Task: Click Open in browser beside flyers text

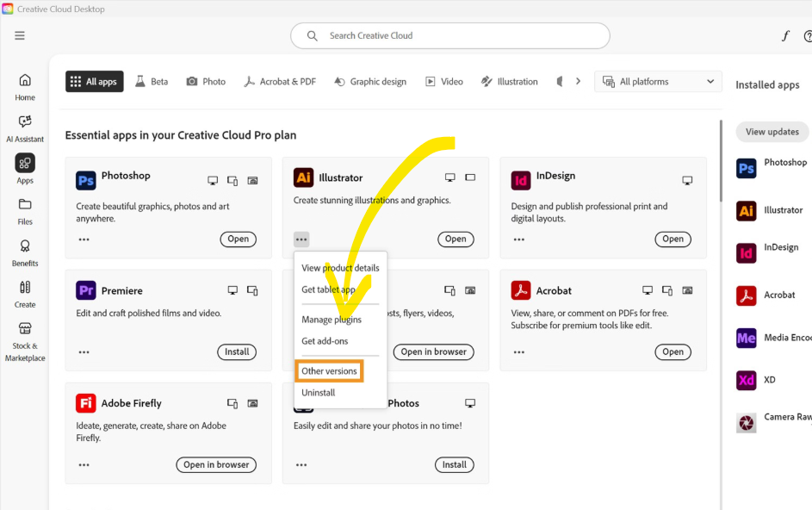Action: pos(433,352)
